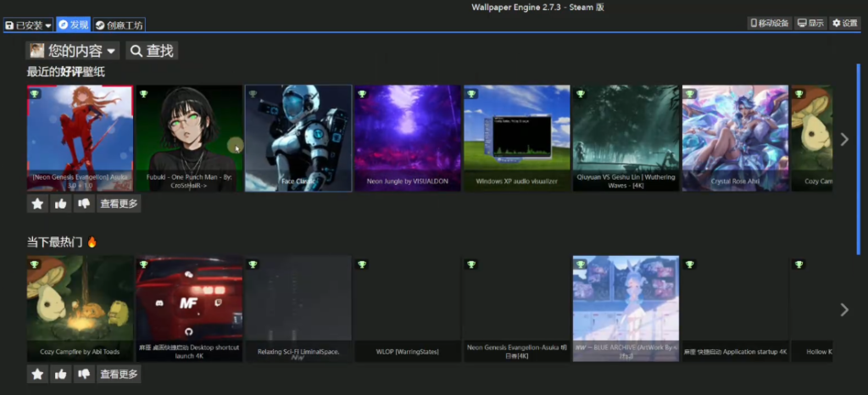
Task: Click 查找 search button
Action: 152,51
